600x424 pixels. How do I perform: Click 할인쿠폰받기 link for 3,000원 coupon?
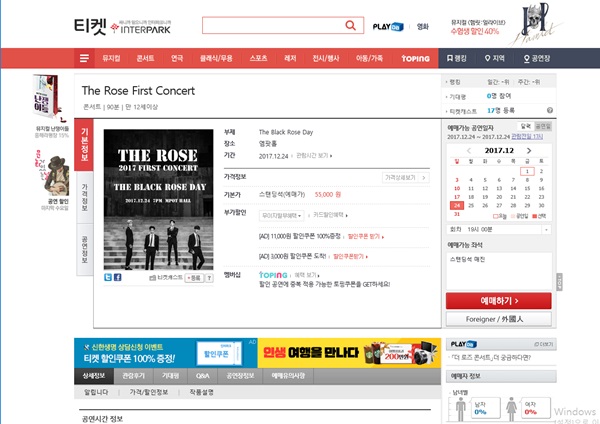350,256
